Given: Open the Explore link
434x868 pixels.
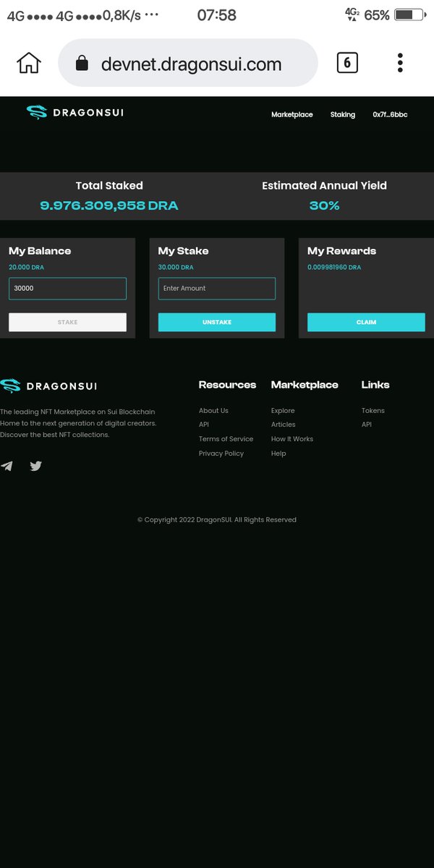Looking at the screenshot, I should [x=283, y=411].
